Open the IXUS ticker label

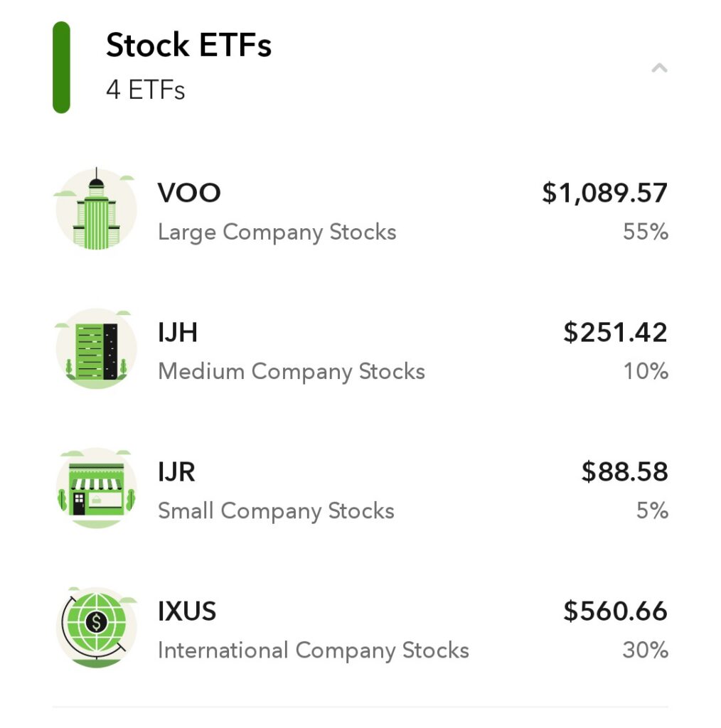tap(186, 611)
